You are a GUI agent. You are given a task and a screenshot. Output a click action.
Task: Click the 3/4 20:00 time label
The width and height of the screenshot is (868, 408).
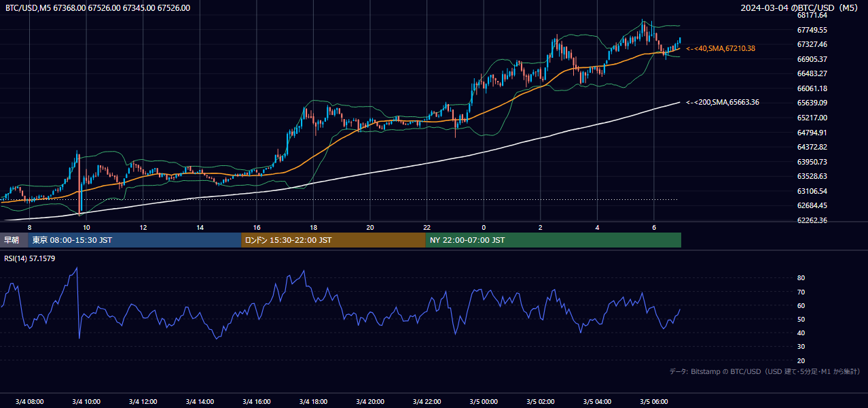coord(370,402)
